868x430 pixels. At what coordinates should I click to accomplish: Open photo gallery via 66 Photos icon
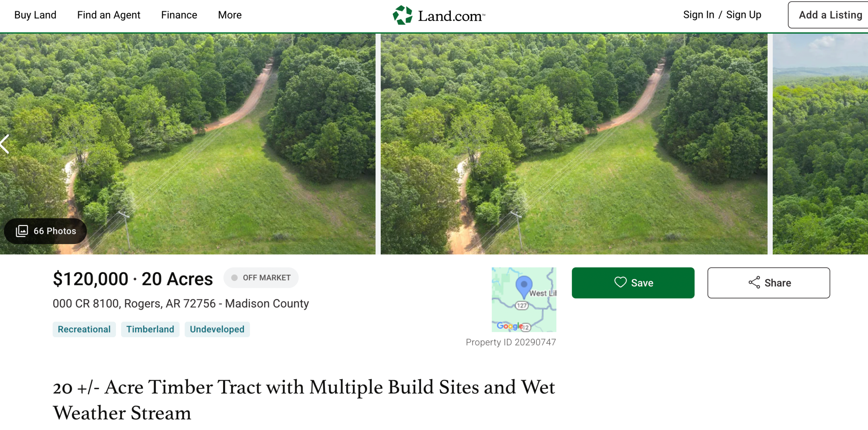tap(22, 231)
